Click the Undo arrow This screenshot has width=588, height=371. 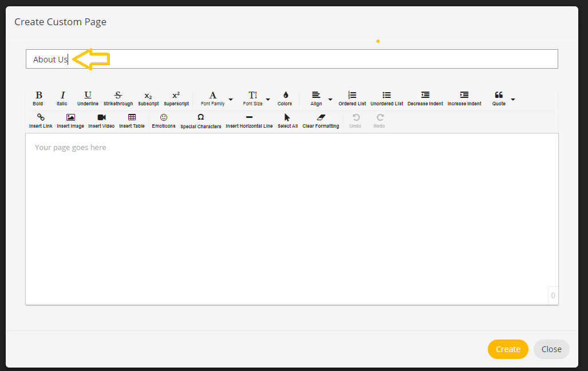(356, 121)
